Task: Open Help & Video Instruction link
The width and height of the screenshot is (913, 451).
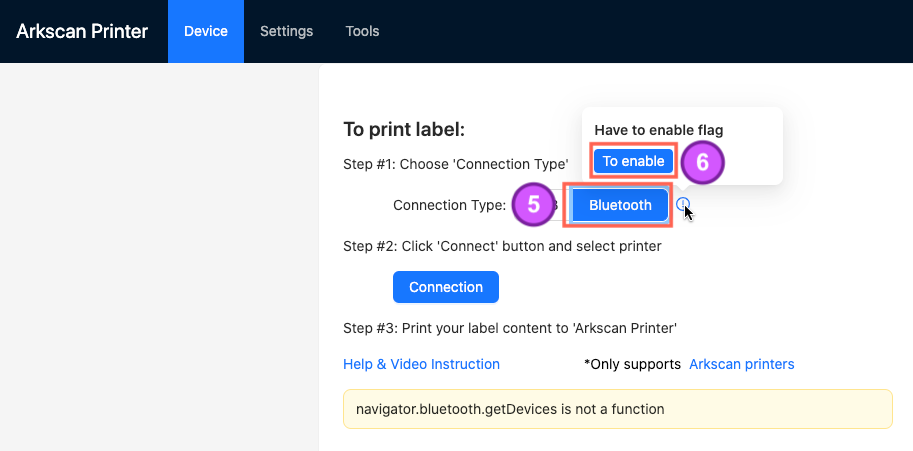Action: [422, 364]
